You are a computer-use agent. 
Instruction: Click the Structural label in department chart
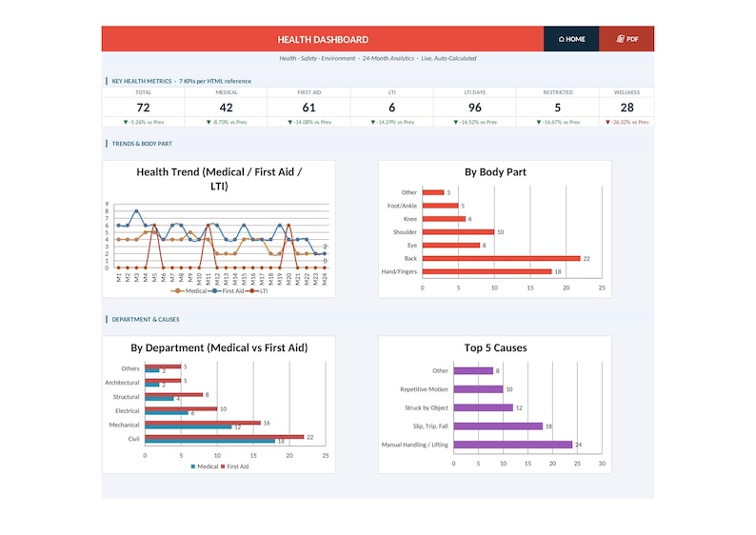pyautogui.click(x=126, y=397)
